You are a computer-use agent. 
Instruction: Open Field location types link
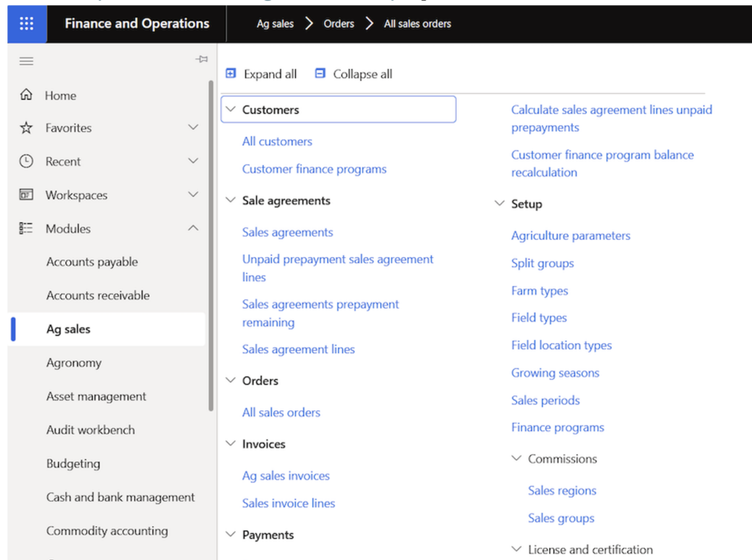point(562,346)
